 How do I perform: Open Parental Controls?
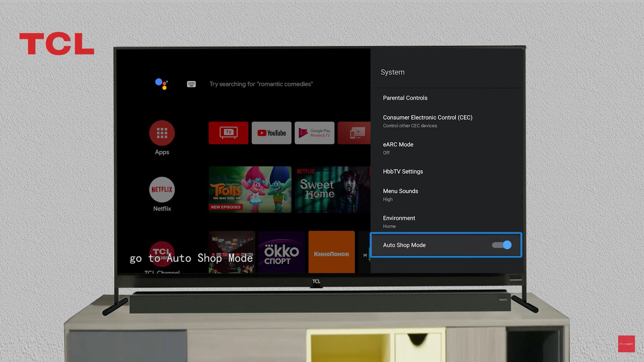pyautogui.click(x=446, y=98)
